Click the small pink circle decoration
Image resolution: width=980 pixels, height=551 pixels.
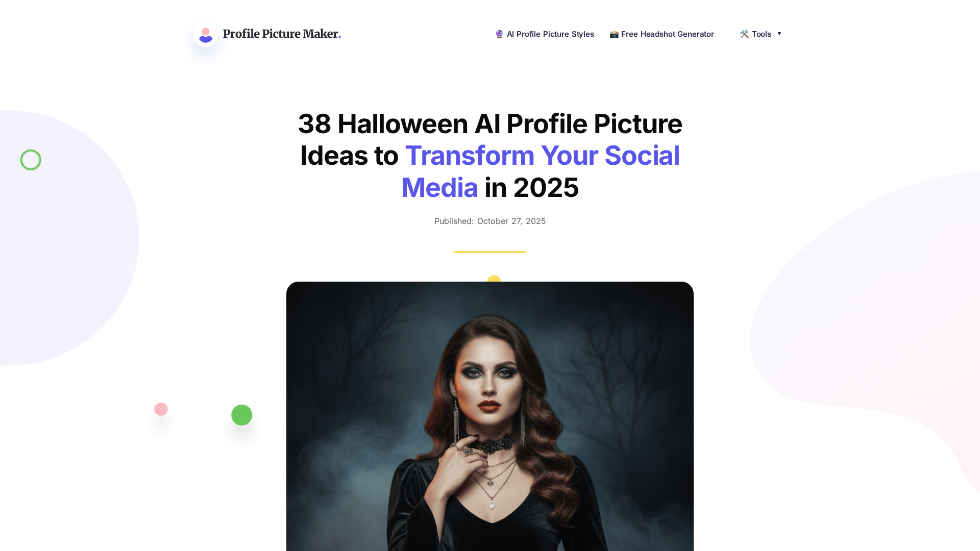[161, 409]
